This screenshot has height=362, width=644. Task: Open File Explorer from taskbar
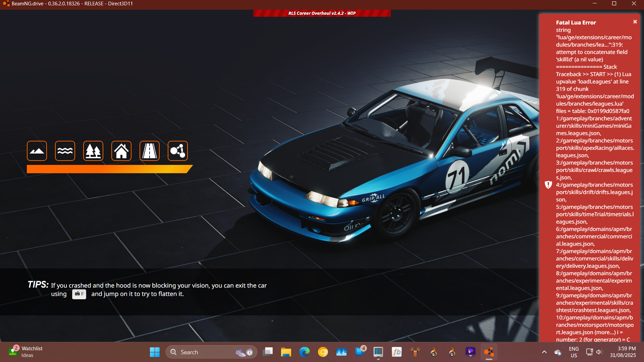click(286, 352)
